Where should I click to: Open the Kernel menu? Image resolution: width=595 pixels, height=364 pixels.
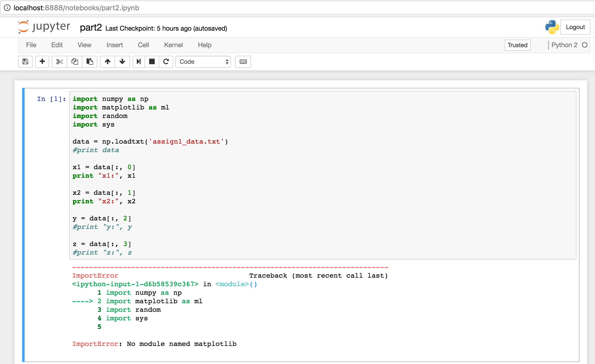173,45
